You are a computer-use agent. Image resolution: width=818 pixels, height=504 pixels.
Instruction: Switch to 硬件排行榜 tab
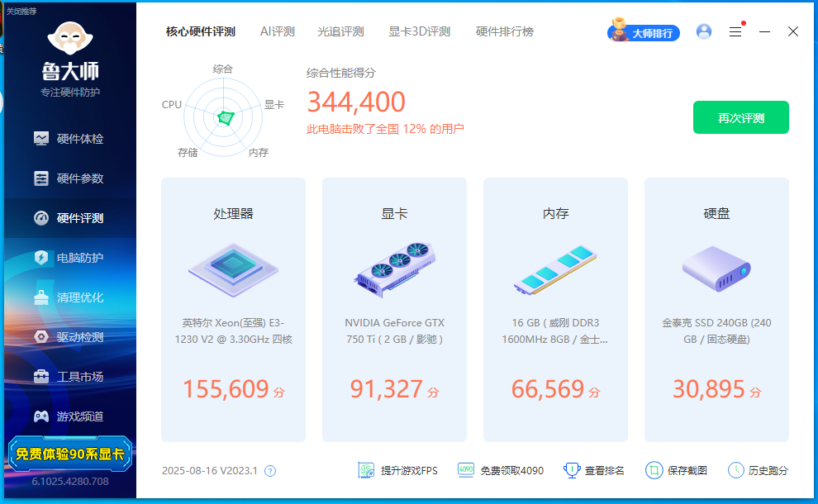(505, 32)
